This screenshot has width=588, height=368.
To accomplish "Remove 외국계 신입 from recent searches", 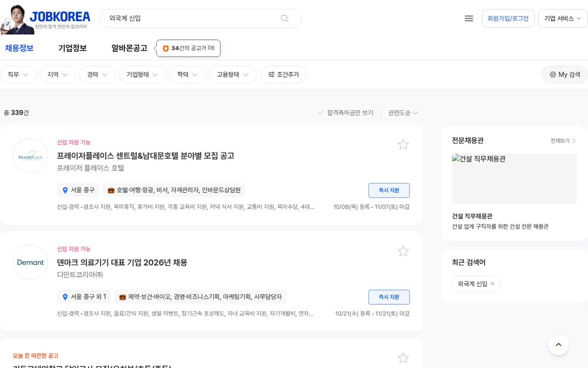I will click(x=492, y=284).
